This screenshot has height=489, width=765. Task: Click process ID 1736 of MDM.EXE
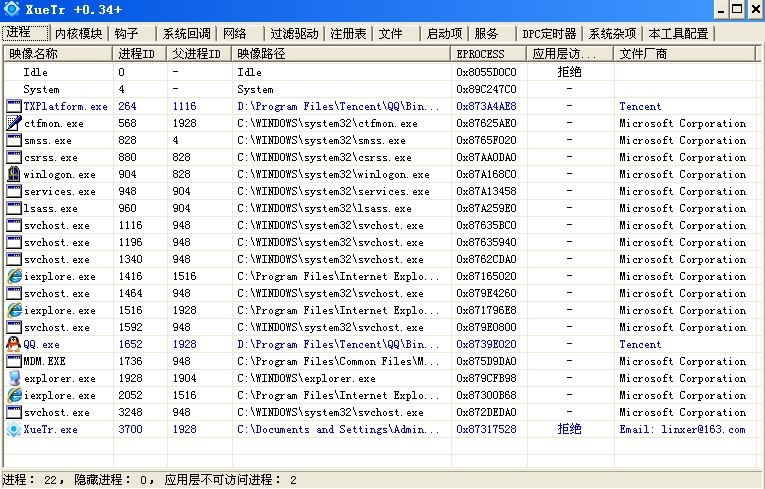point(130,362)
